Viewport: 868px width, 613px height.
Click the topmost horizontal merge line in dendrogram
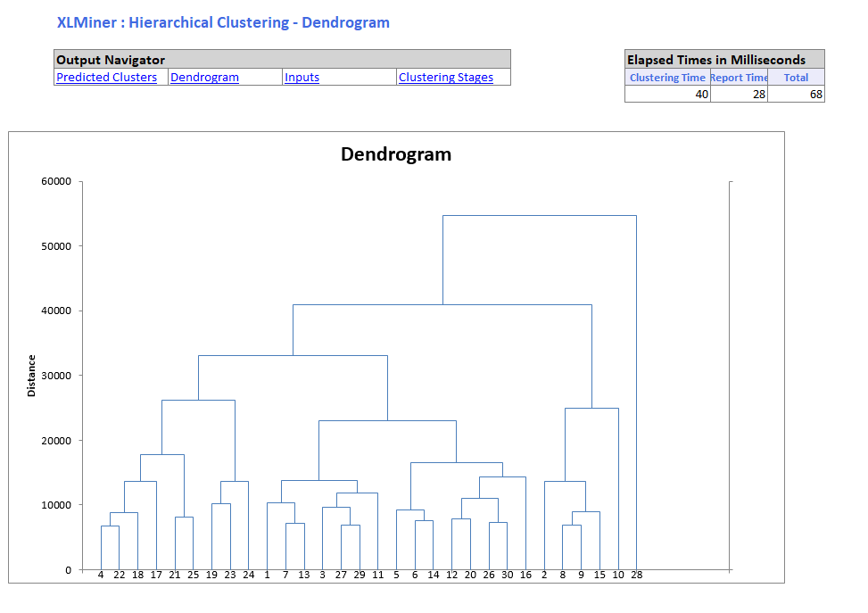point(539,216)
